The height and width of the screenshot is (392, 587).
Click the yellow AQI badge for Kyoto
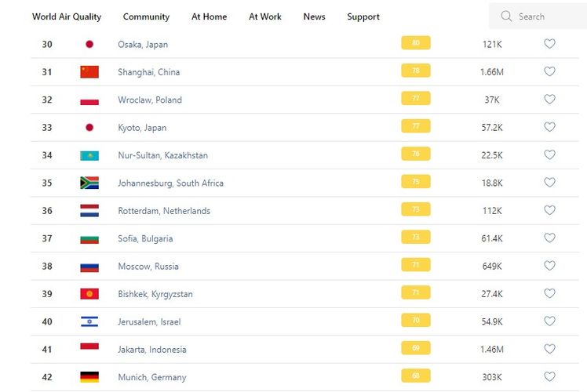pos(415,126)
